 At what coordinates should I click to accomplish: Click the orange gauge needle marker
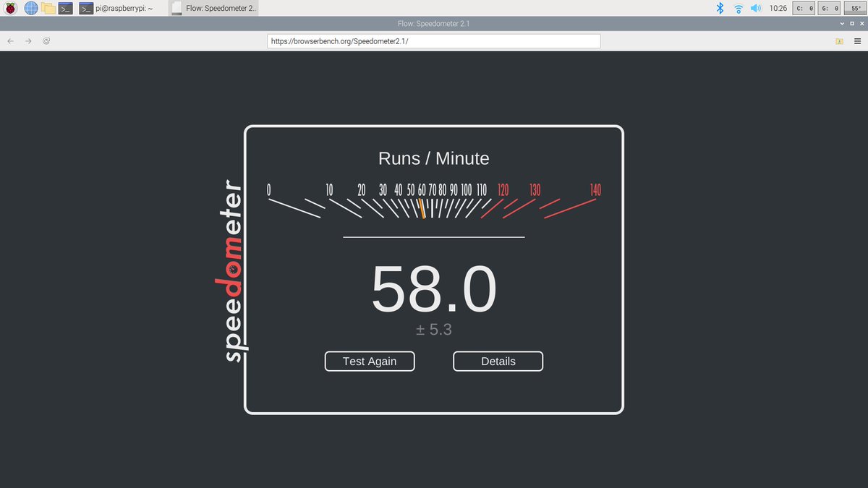click(x=421, y=209)
